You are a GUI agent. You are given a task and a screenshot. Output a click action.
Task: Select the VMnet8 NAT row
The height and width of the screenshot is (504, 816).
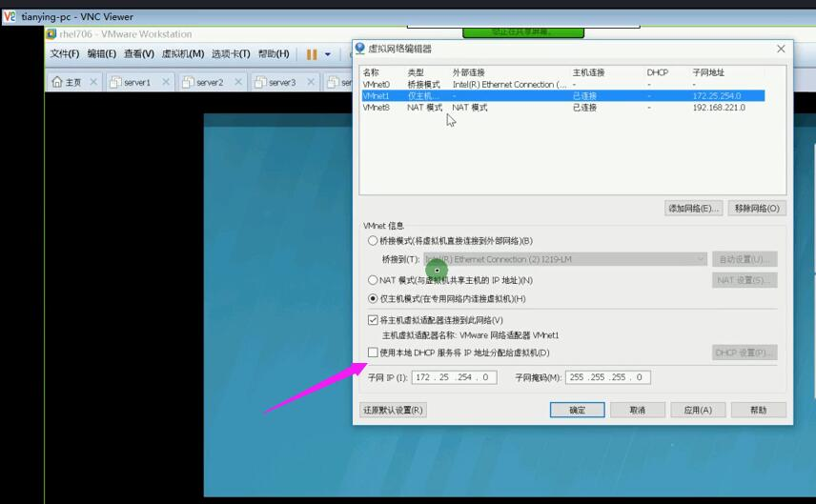[x=563, y=107]
